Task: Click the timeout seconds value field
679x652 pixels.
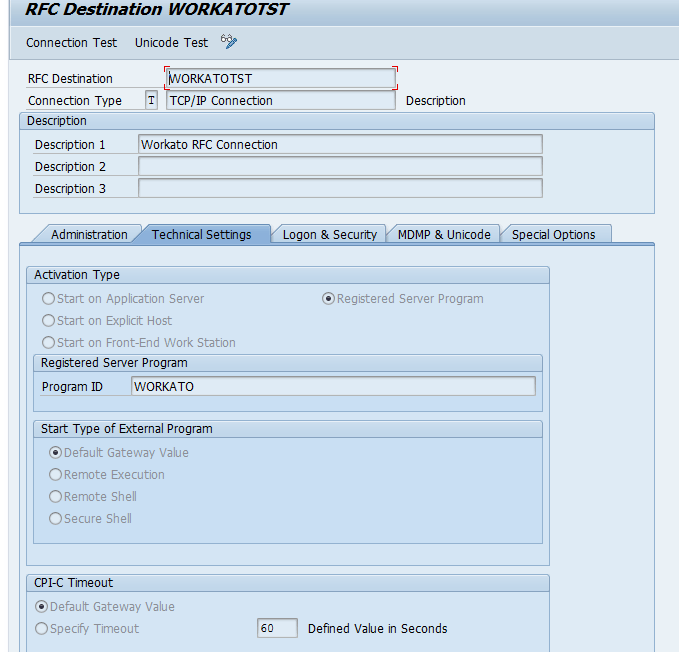Action: (277, 629)
